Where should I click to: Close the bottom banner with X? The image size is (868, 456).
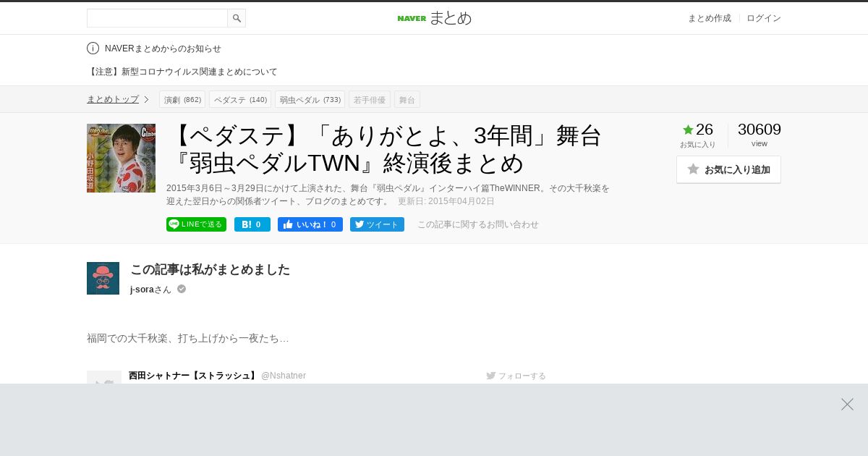tap(847, 404)
